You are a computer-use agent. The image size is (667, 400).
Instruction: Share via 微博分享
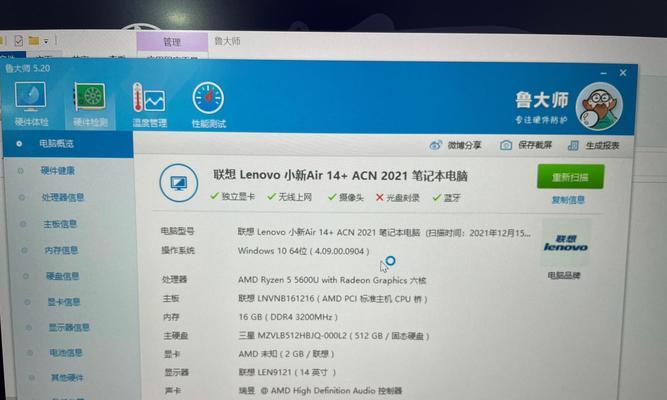click(455, 145)
